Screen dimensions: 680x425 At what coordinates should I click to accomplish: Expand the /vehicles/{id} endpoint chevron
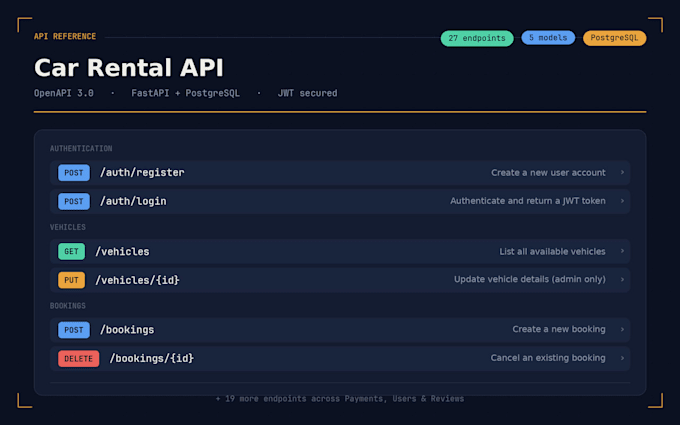click(622, 280)
